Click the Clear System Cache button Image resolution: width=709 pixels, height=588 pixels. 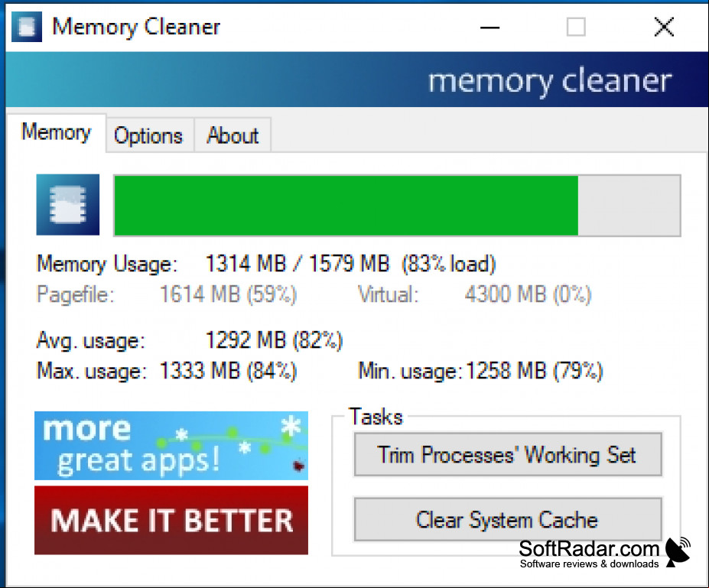pos(508,520)
